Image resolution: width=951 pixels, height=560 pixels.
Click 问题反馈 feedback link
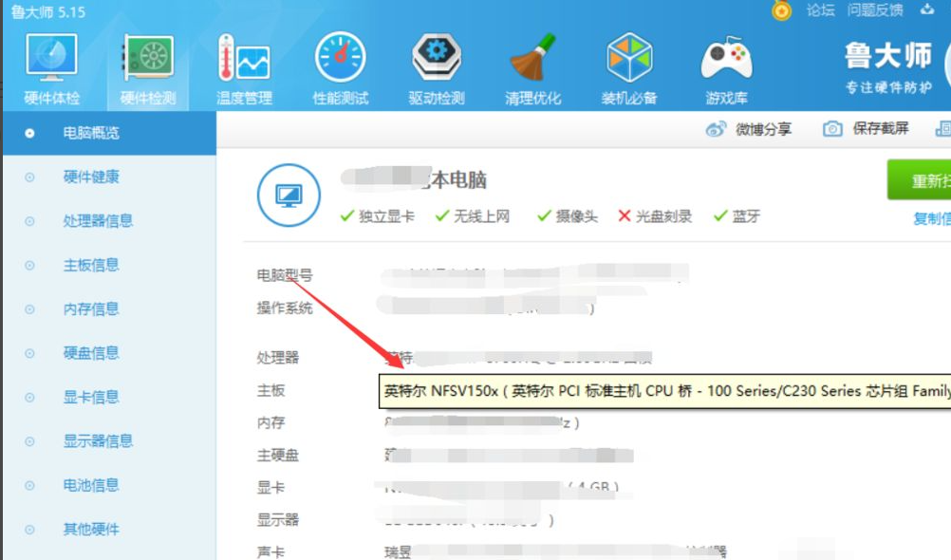[875, 10]
